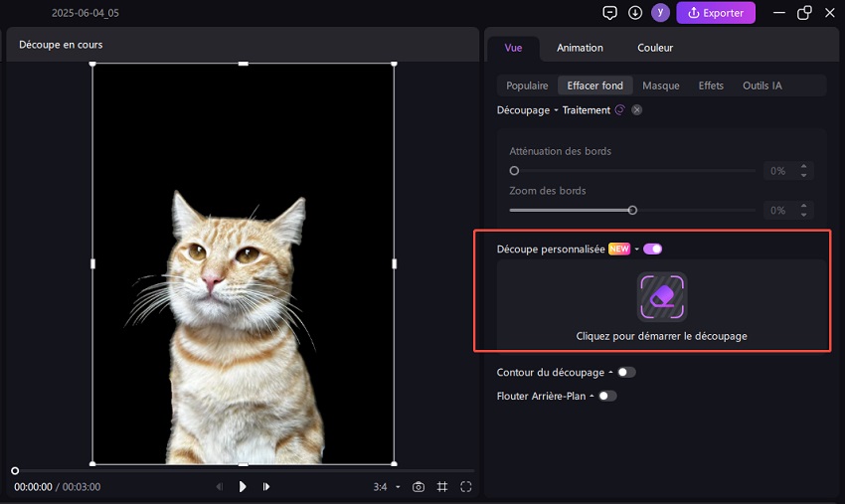
Task: Take a snapshot with the camera icon
Action: point(419,487)
